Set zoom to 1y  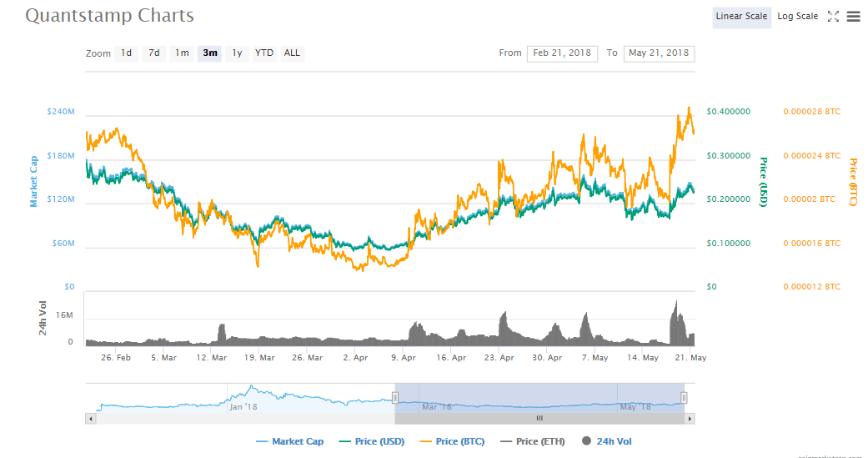point(237,53)
